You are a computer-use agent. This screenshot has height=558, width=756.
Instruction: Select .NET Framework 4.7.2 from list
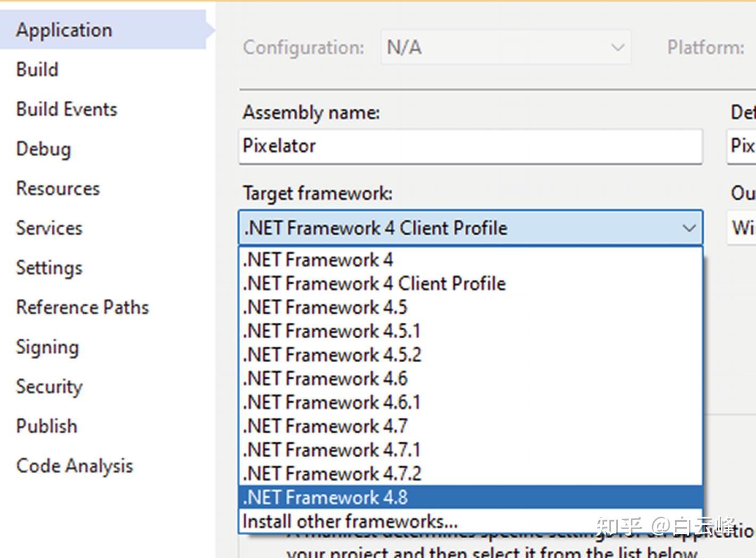[x=332, y=474]
